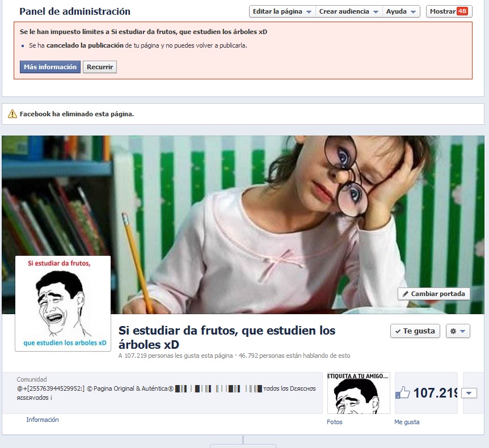
Task: Open the Crear audiencia dropdown
Action: tap(349, 11)
